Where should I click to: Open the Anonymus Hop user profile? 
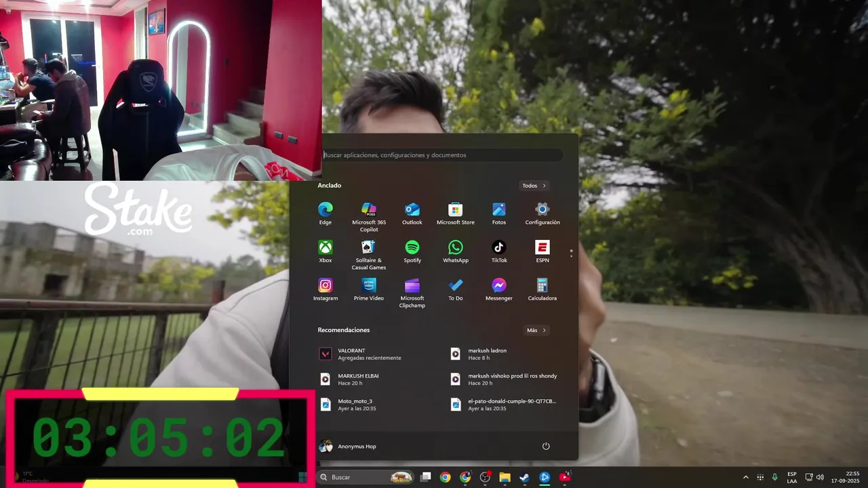coord(349,446)
